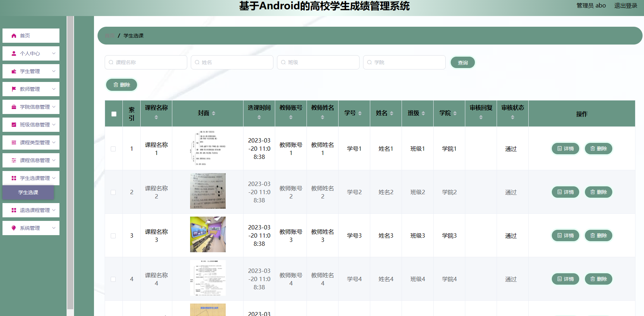Click the search icon in 课程名称 field
This screenshot has height=316, width=644.
pos(111,62)
